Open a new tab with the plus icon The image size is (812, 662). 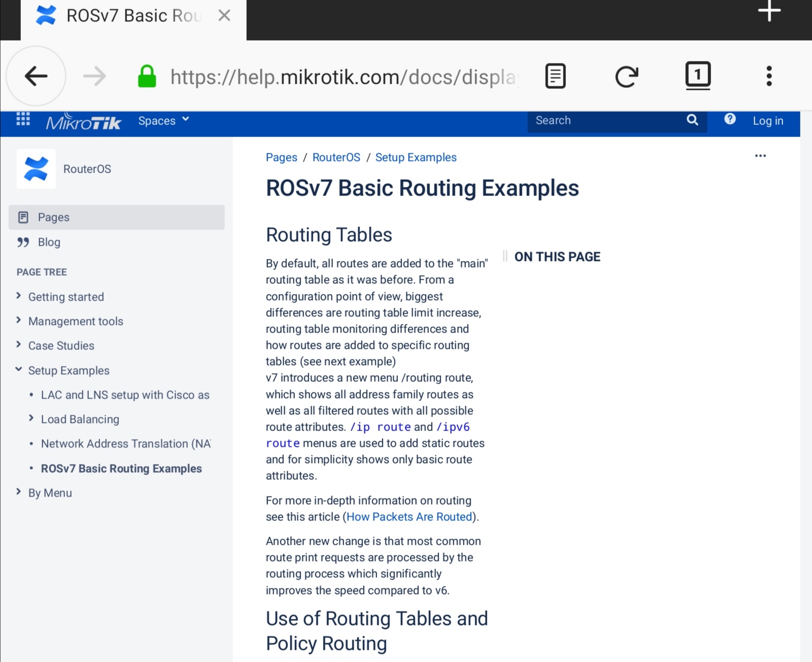tap(769, 11)
